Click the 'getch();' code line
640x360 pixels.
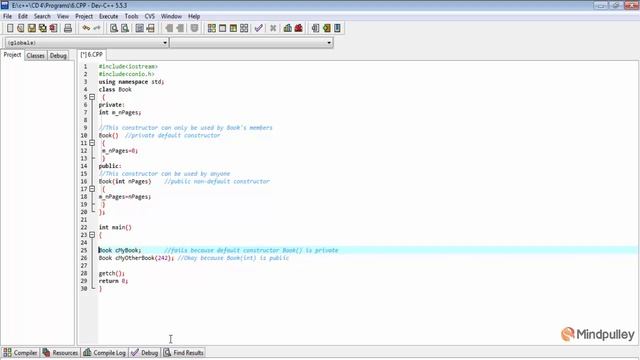pyautogui.click(x=111, y=273)
